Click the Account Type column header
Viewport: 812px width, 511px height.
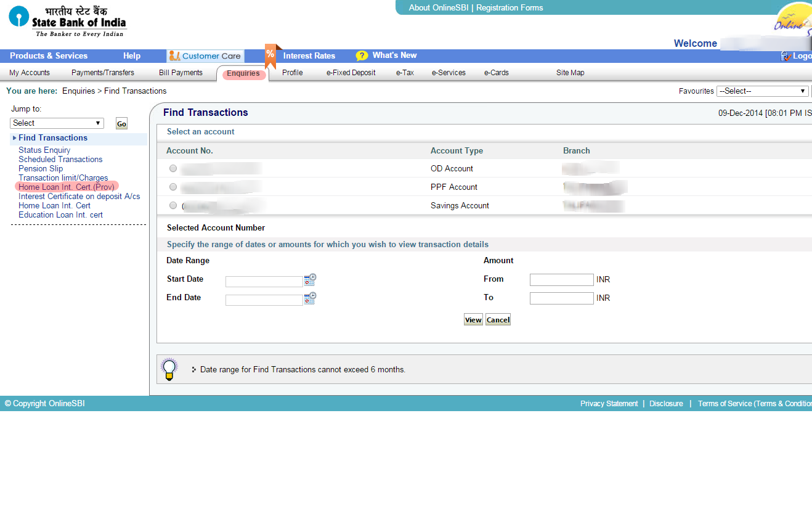click(x=457, y=151)
